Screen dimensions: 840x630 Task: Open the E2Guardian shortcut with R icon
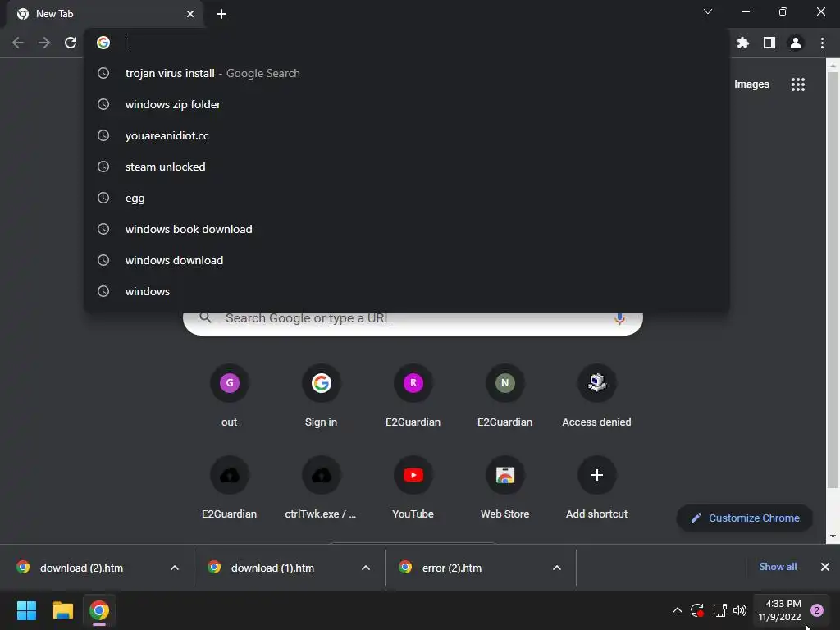(x=413, y=396)
